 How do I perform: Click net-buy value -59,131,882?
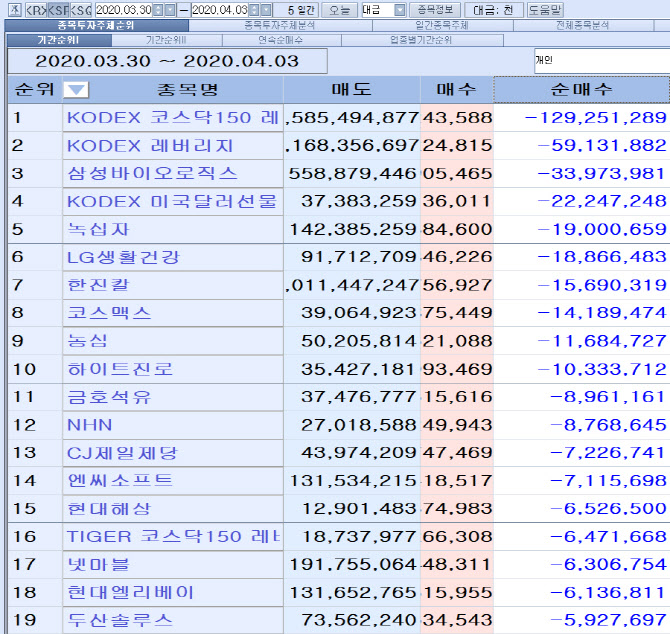(602, 146)
